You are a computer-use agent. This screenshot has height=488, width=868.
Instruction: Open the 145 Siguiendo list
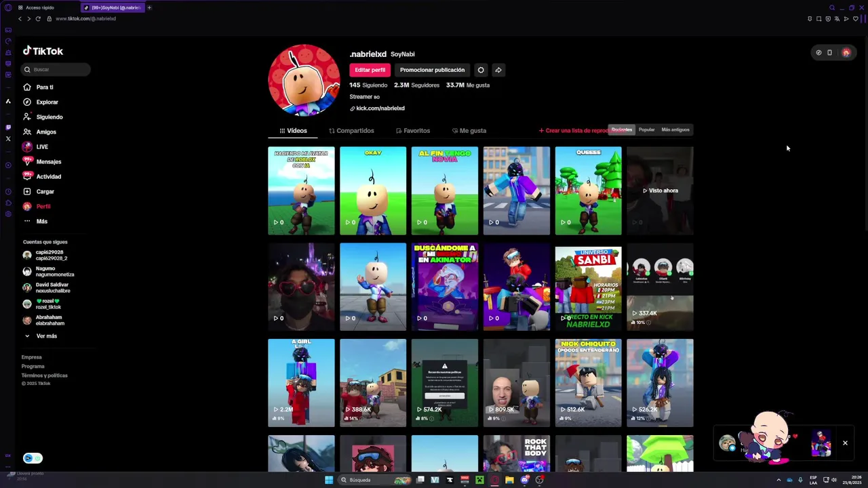pyautogui.click(x=368, y=85)
